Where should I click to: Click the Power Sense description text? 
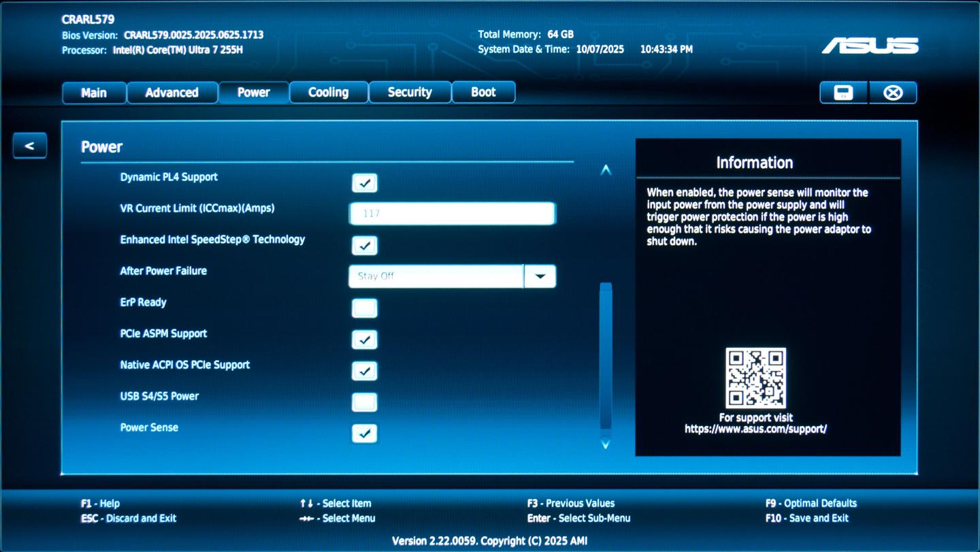click(x=759, y=217)
